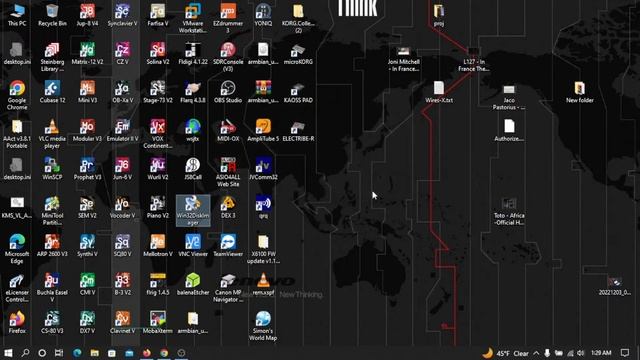
Task: Select the Stage-73 V2 shortcut
Action: pyautogui.click(x=158, y=92)
